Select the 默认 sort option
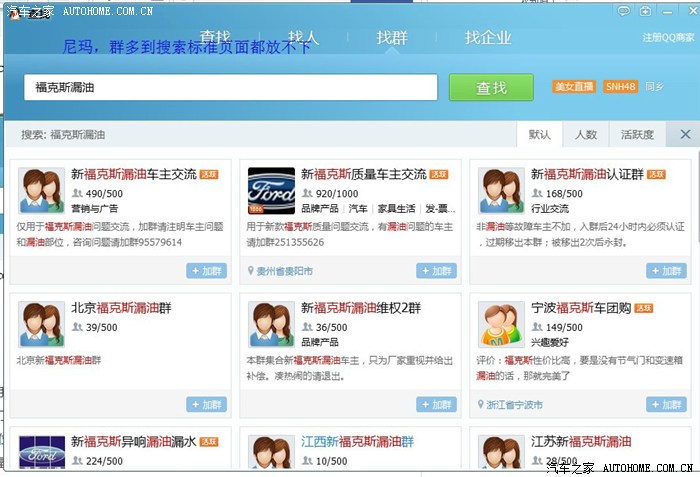Viewport: 700px width, 477px height. pos(539,134)
